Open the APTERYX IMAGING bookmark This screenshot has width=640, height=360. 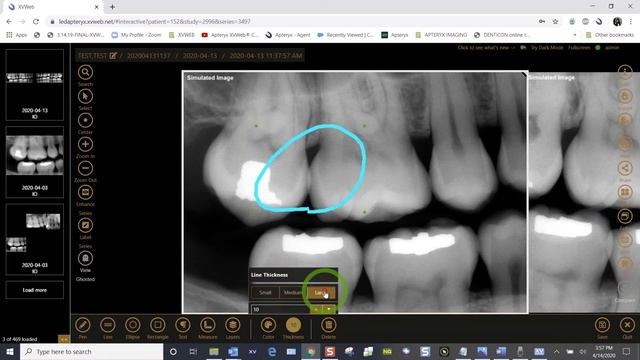441,35
